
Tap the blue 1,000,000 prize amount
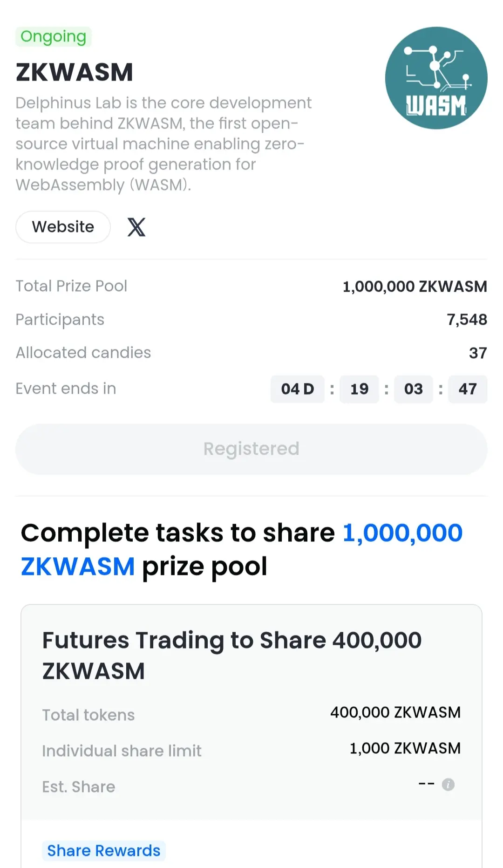(x=402, y=533)
